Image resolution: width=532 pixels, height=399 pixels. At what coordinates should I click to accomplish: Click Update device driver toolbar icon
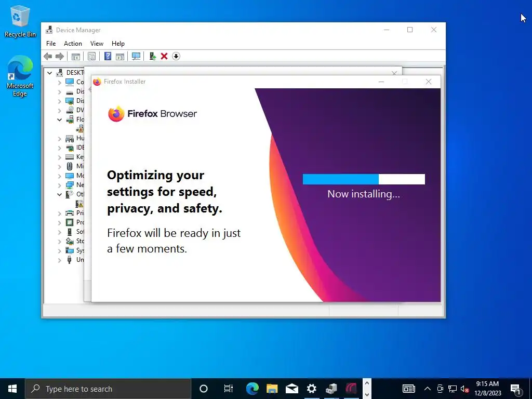152,56
